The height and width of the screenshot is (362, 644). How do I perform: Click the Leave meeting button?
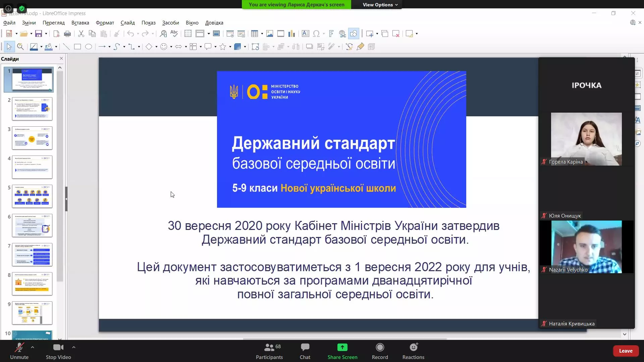pos(626,351)
